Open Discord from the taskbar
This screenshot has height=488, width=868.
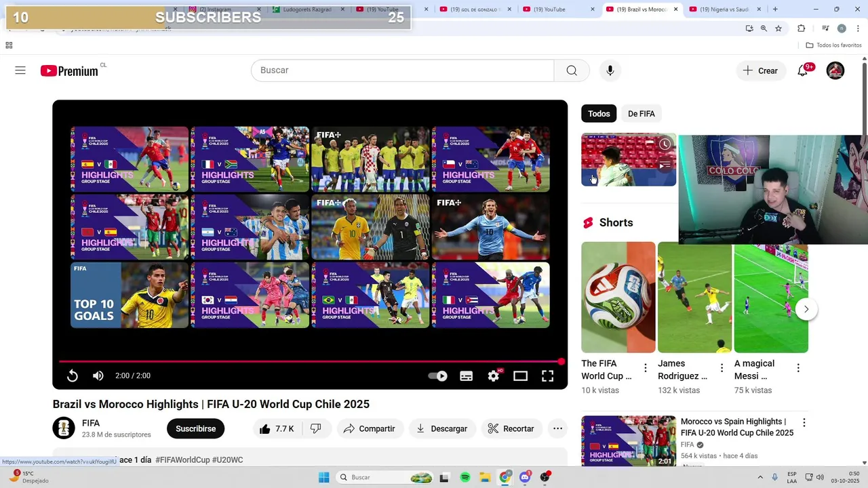pos(525,477)
